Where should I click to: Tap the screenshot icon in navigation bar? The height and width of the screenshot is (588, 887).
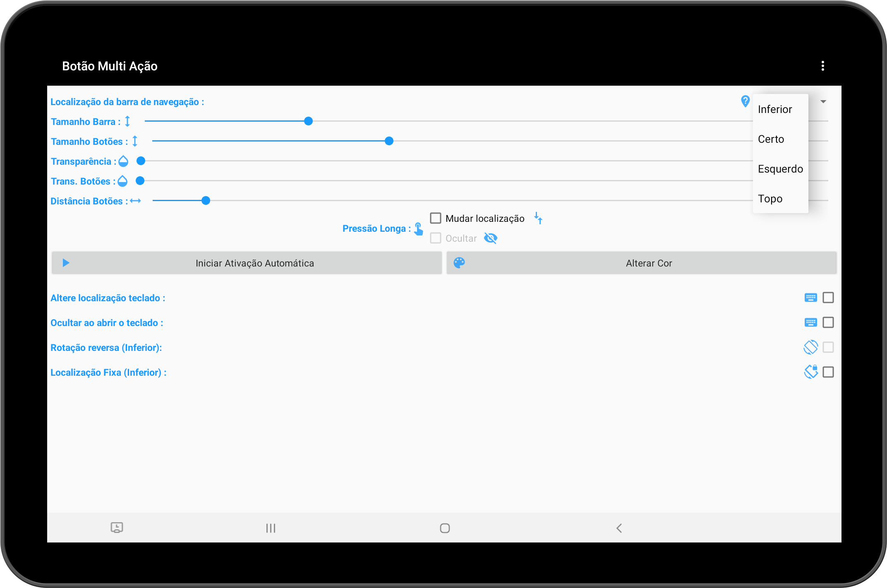point(117,528)
